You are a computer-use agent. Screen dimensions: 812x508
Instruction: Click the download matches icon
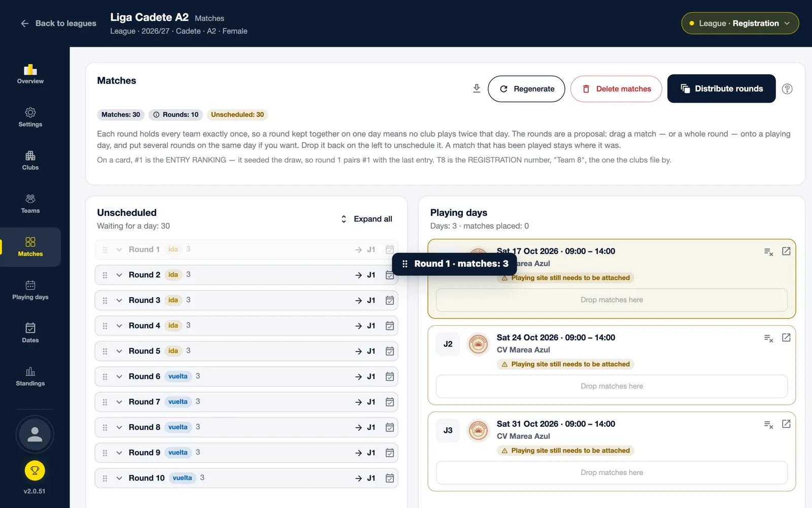(x=477, y=88)
